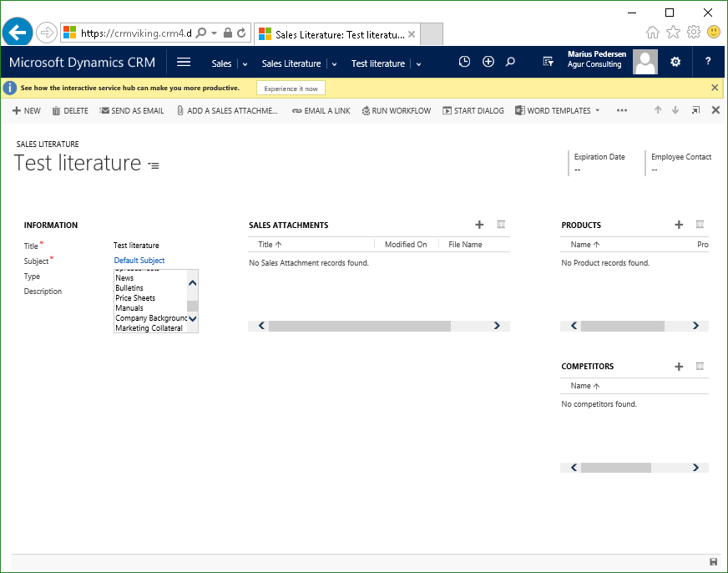Click ADD A SALES ATTACHMENT command
This screenshot has height=573, width=728.
[x=227, y=110]
